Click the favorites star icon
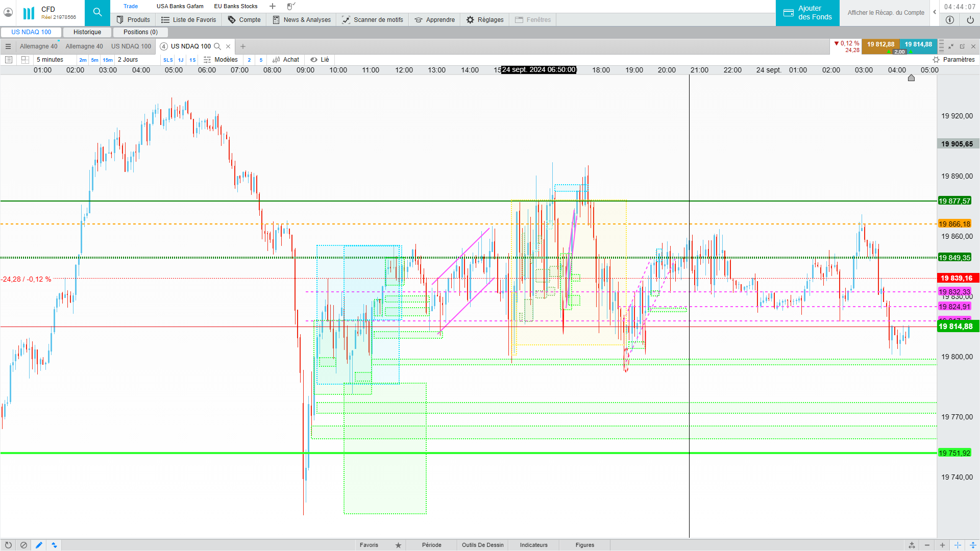The image size is (980, 551). coord(398,545)
